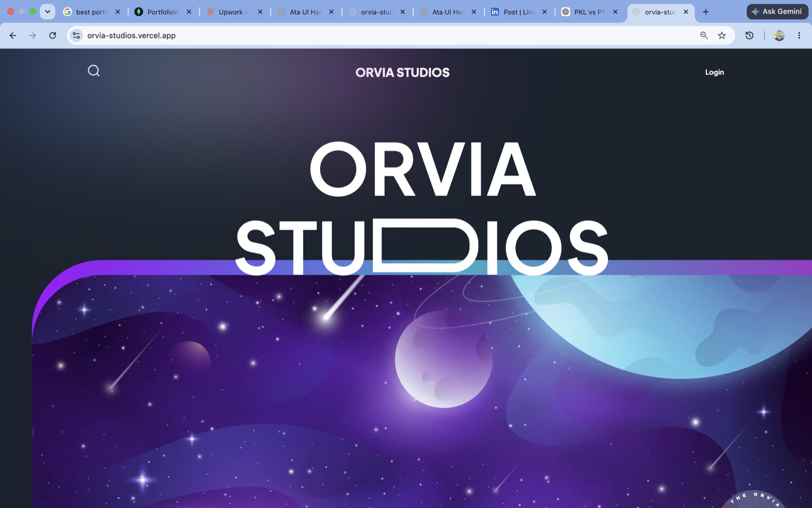The width and height of the screenshot is (812, 508).
Task: Close the active orvia-stud tab
Action: tap(686, 12)
